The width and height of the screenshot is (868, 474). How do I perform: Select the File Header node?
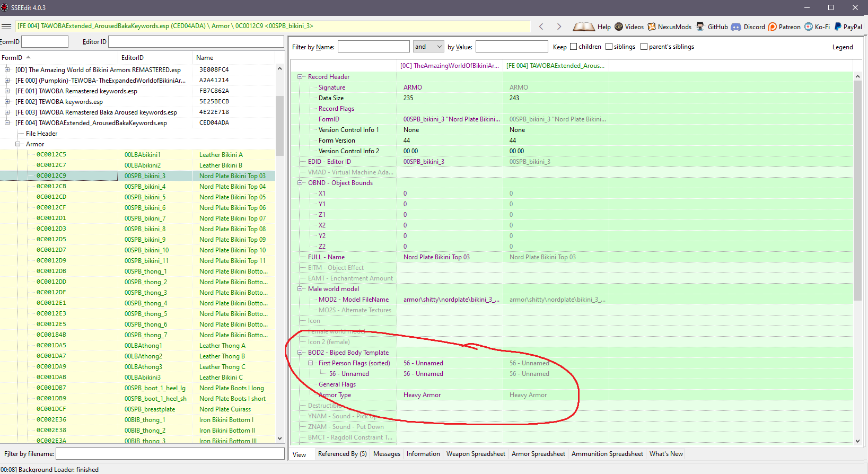41,134
